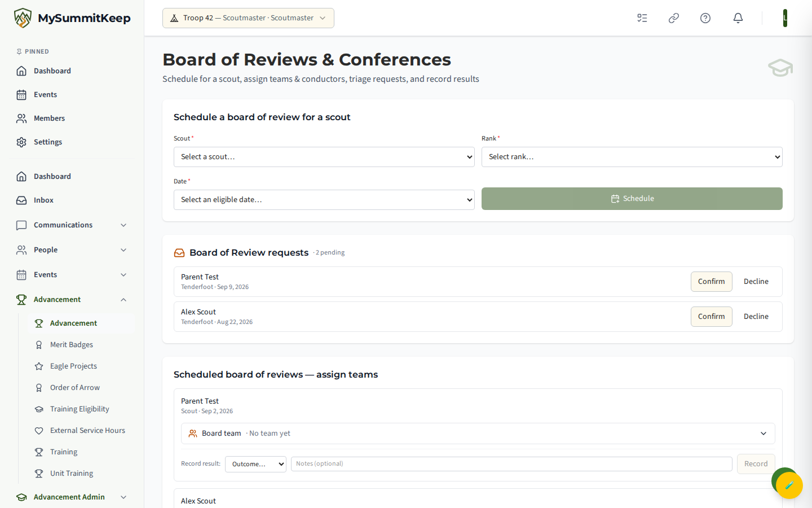Expand the Communications section
This screenshot has width=812, height=508.
[x=72, y=225]
